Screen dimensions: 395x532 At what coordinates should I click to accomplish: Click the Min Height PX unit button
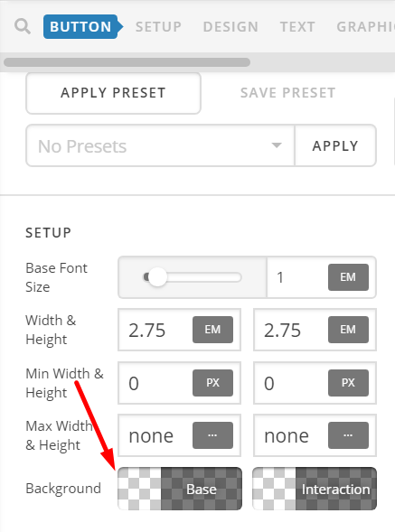pyautogui.click(x=348, y=383)
